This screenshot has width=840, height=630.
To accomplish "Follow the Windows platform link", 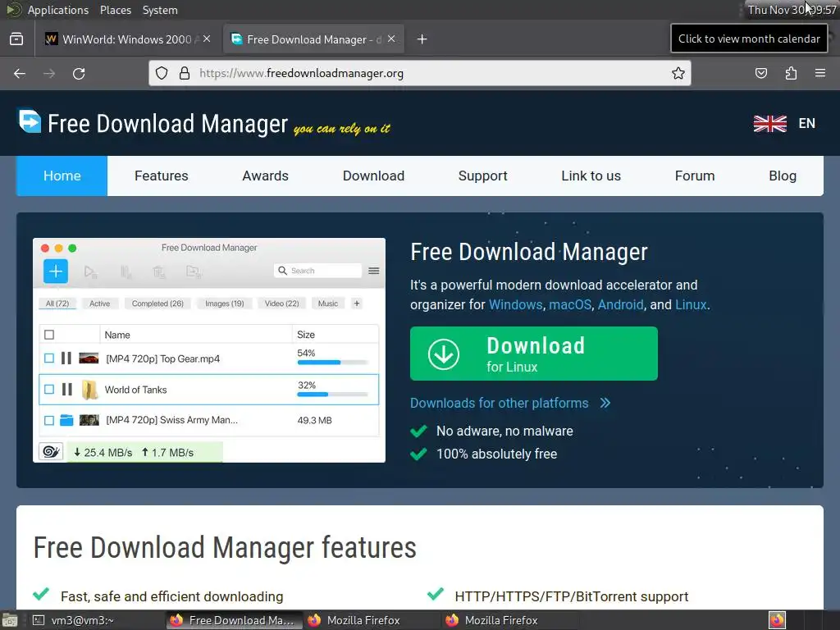I will [x=516, y=304].
